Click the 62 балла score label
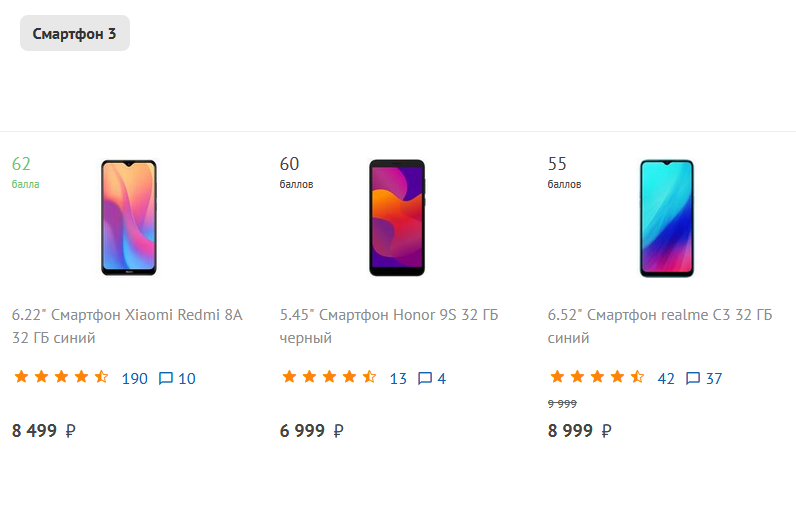Image resolution: width=796 pixels, height=521 pixels. pos(25,172)
